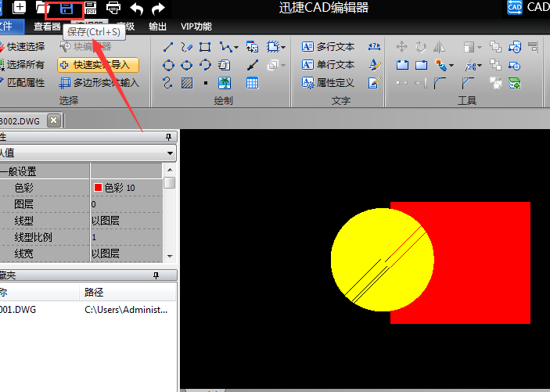Click properties list scroll down arrow

(170, 257)
